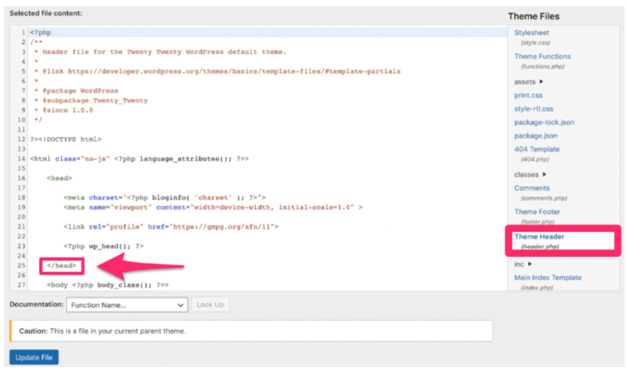
Task: Click the Update File button
Action: (34, 357)
